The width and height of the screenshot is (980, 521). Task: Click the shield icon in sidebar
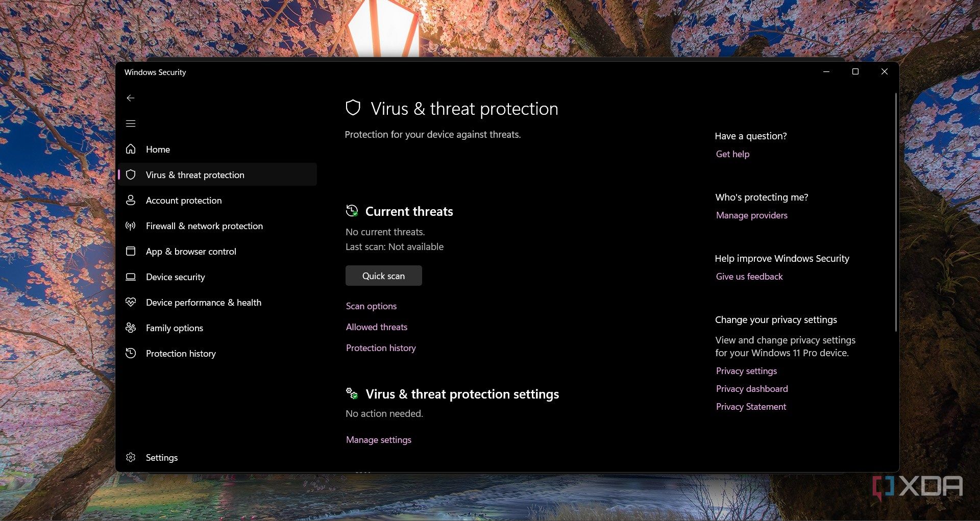(131, 175)
